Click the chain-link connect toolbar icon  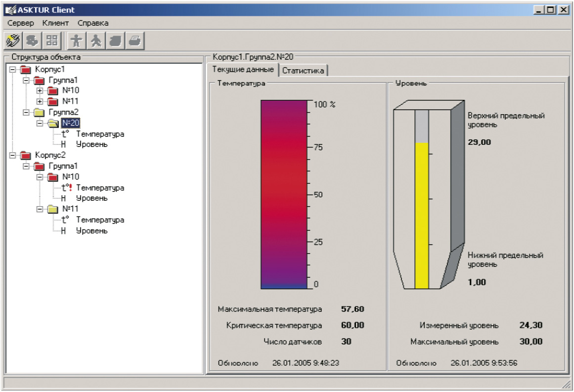13,40
